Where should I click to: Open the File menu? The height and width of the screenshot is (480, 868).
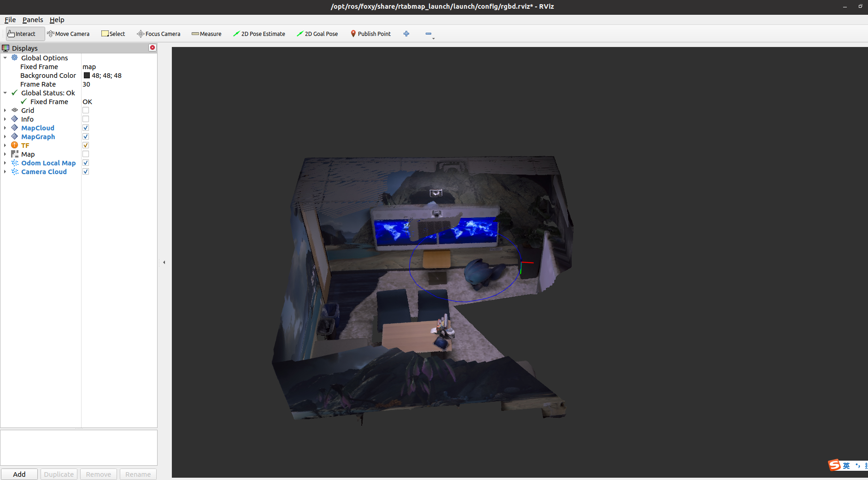tap(10, 19)
